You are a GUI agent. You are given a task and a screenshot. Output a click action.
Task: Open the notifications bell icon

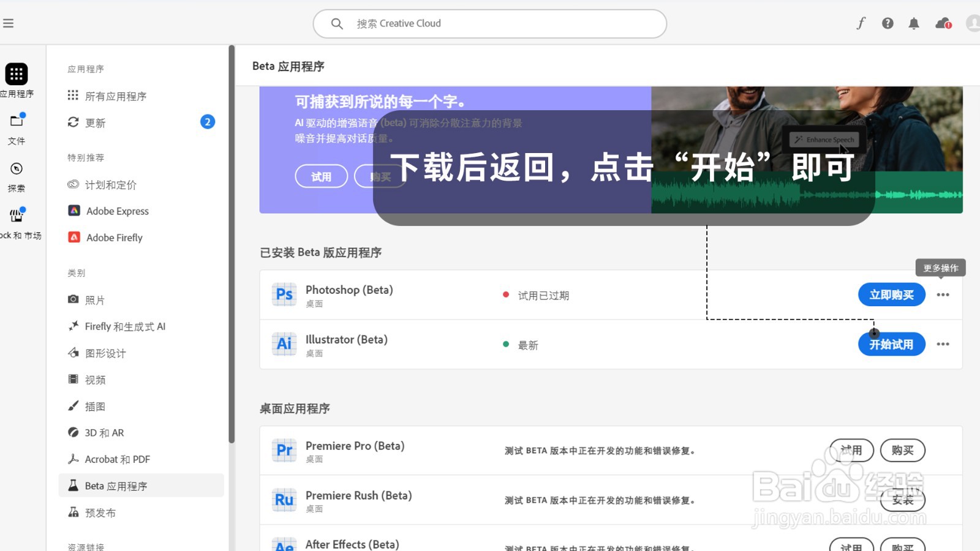tap(914, 23)
